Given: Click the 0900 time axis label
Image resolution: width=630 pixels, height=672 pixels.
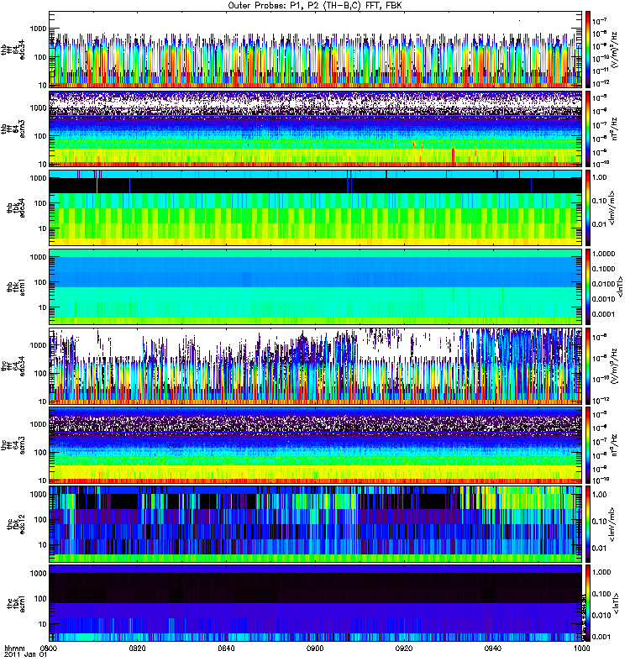Looking at the screenshot, I should click(315, 648).
